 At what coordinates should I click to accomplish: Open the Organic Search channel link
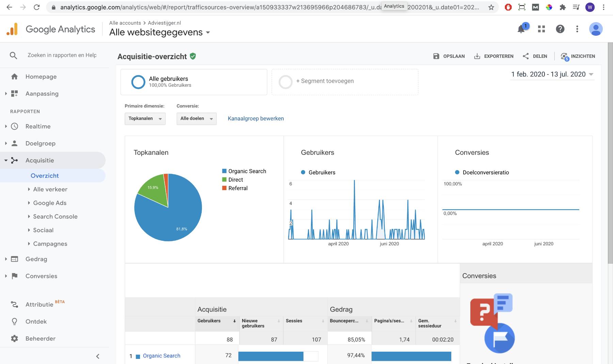point(161,355)
